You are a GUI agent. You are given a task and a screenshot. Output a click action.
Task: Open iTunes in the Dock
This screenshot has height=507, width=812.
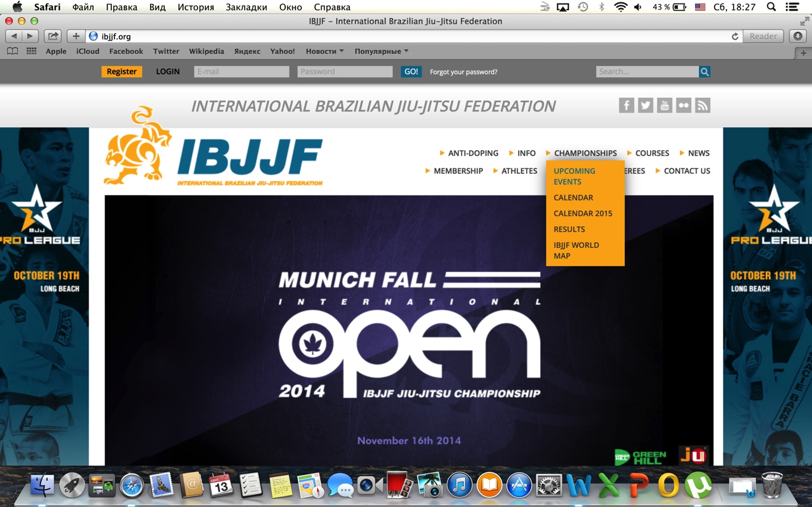point(459,486)
